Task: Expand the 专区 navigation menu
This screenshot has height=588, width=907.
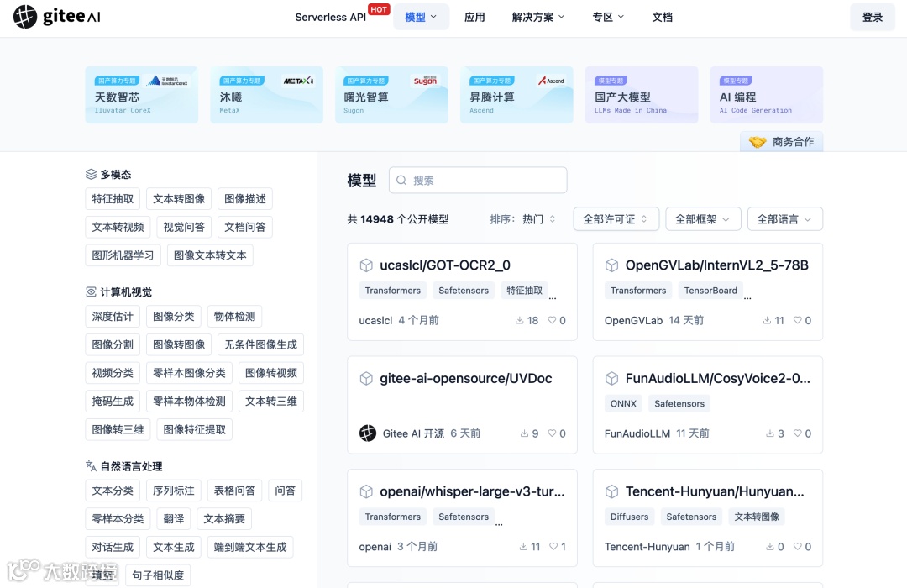Action: (x=608, y=18)
